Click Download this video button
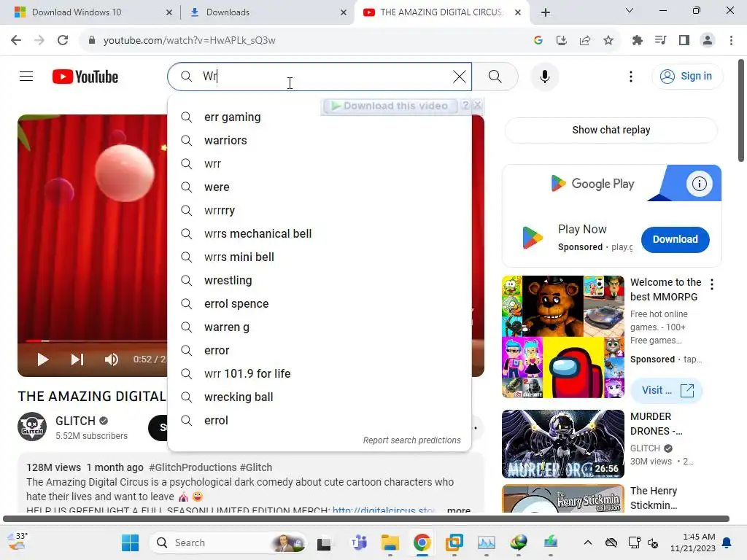Image resolution: width=747 pixels, height=560 pixels. pos(390,106)
